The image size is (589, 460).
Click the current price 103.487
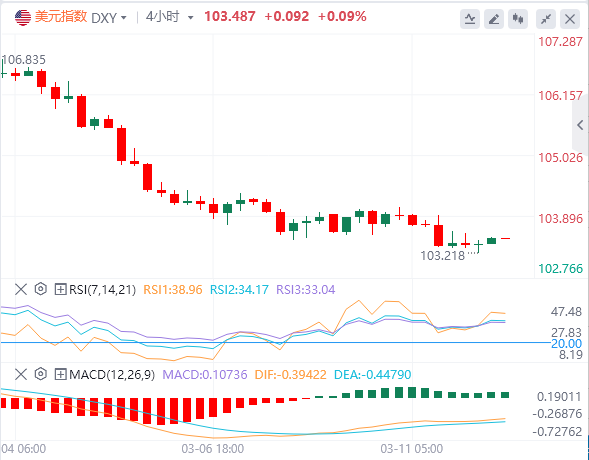tap(230, 17)
